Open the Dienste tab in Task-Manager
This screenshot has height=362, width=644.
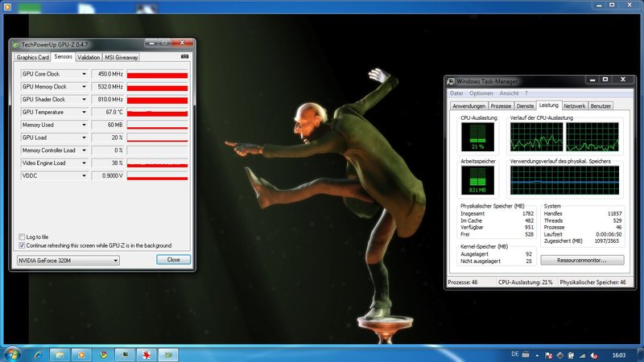[525, 106]
